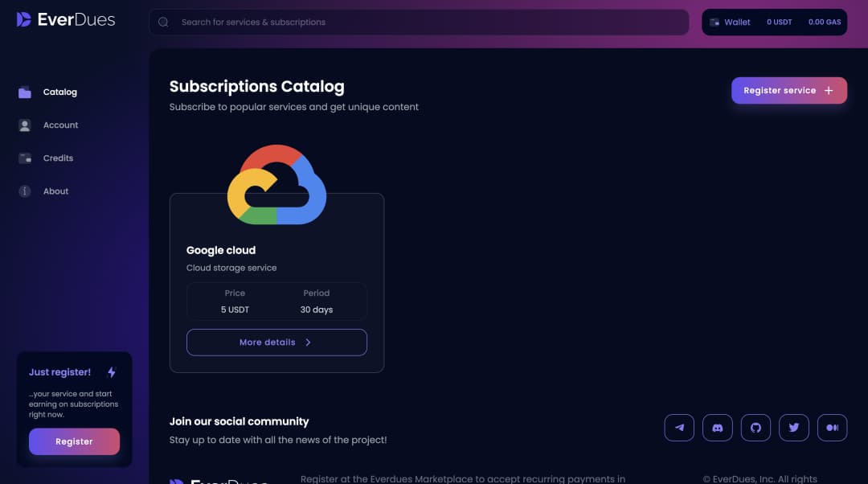Click the Account person icon

coord(24,125)
